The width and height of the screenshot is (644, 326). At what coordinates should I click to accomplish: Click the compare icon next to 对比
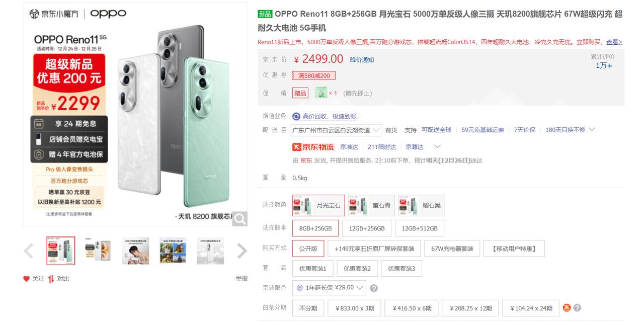coord(51,279)
